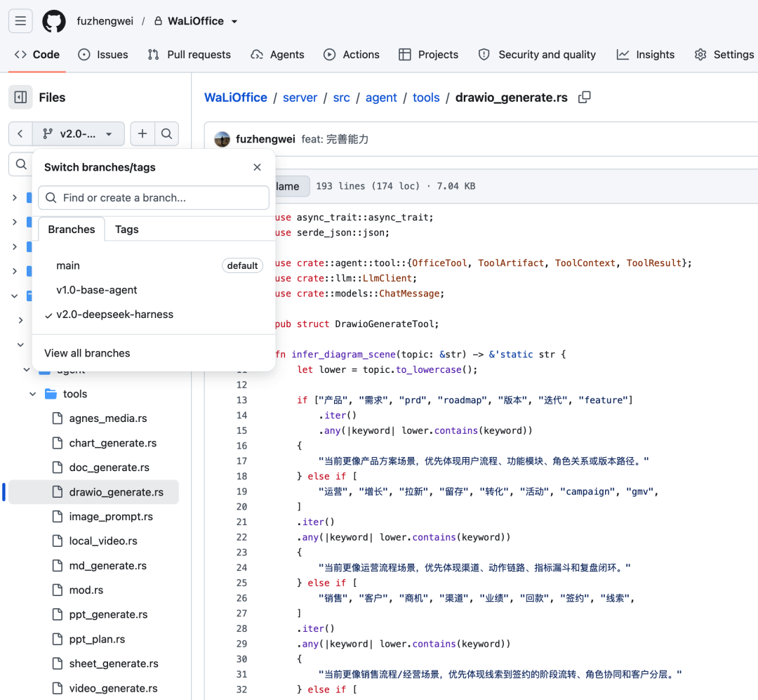Open repository Settings tab

click(724, 55)
